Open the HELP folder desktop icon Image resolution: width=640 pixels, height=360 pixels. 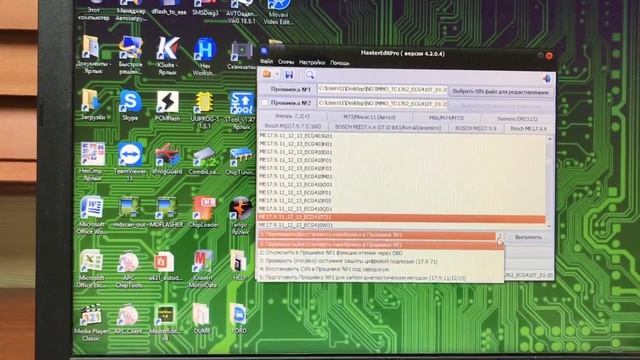(239, 266)
